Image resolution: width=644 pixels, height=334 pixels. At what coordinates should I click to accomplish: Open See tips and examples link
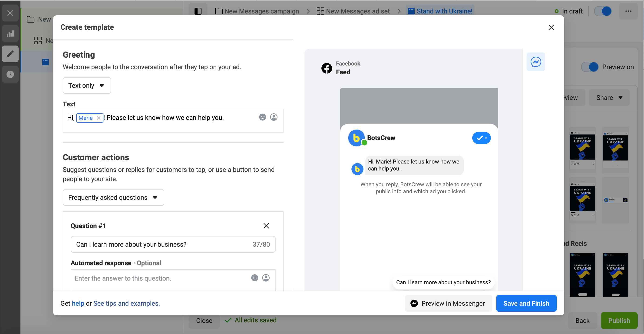pyautogui.click(x=126, y=303)
